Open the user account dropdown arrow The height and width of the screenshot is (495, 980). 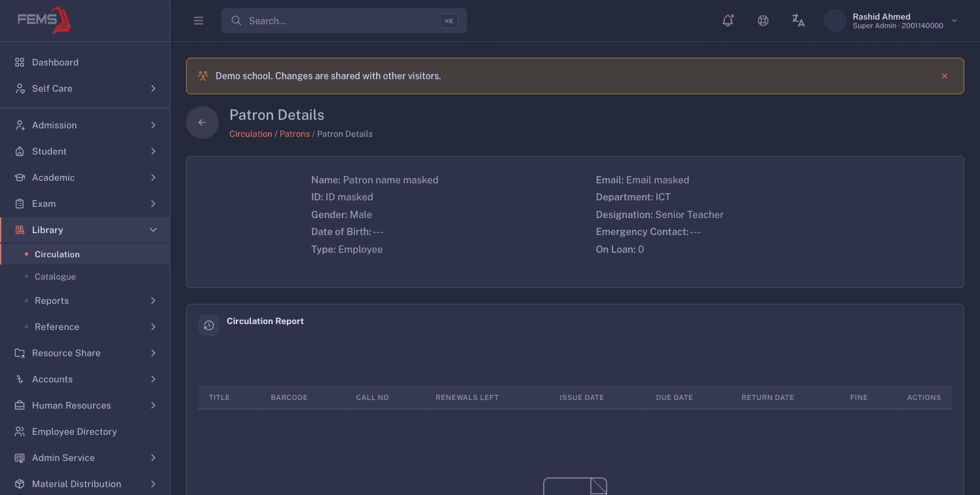[x=954, y=21]
